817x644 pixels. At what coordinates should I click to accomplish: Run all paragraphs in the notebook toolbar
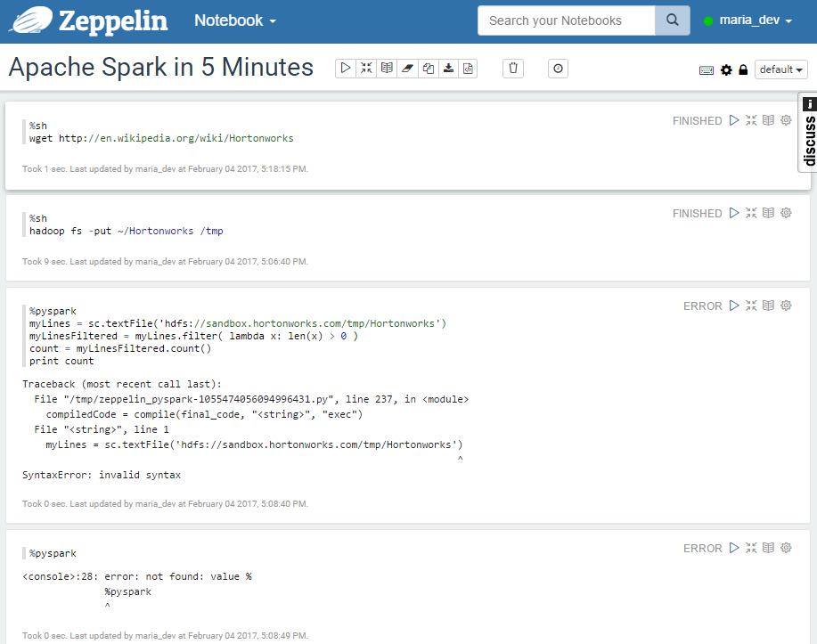coord(346,69)
